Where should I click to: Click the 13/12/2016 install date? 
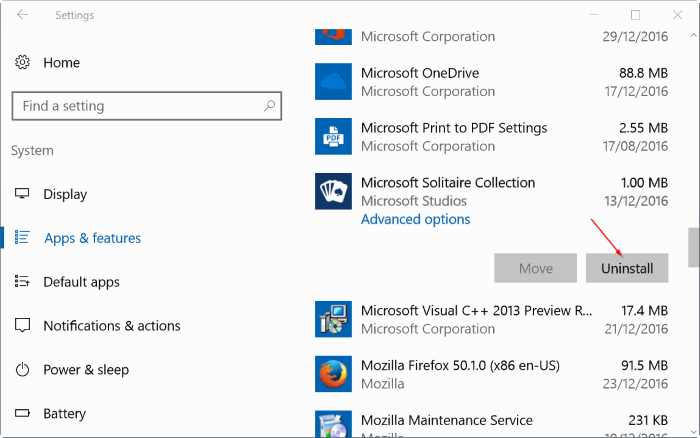click(636, 201)
